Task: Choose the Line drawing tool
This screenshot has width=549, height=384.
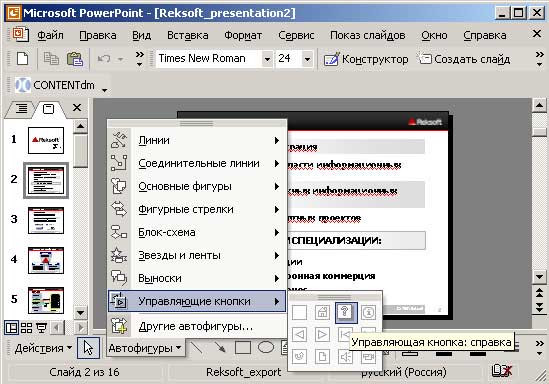Action: point(196,348)
